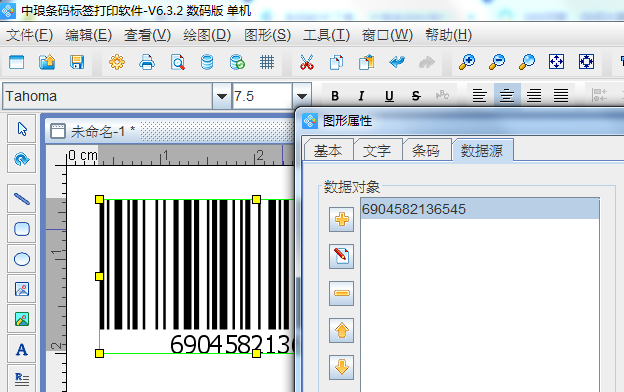Paste from clipboard
Image resolution: width=624 pixels, height=392 pixels.
pos(367,62)
